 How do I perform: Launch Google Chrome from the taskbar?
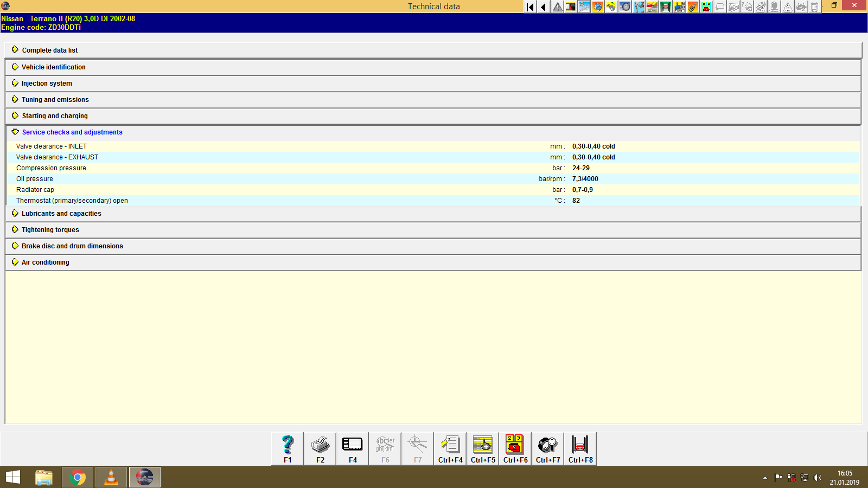click(77, 477)
